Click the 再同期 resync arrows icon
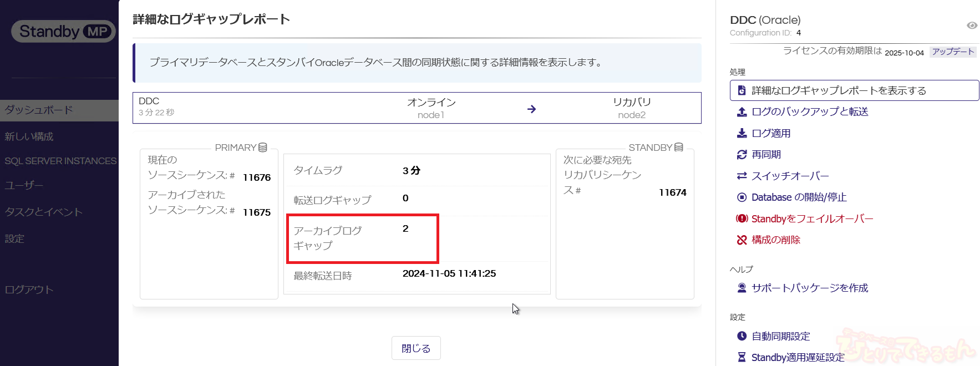The image size is (980, 366). click(x=742, y=155)
